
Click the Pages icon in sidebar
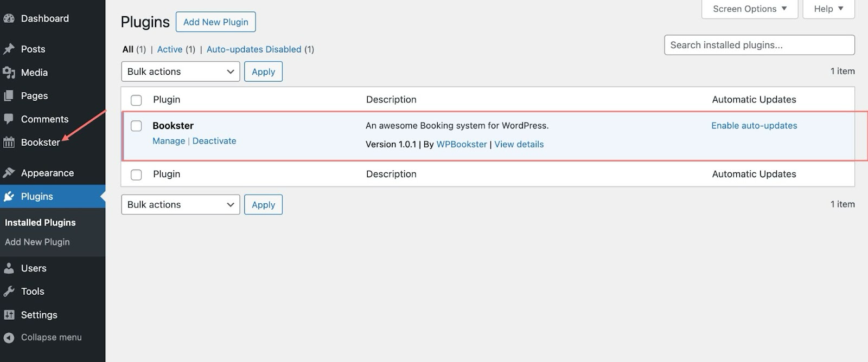[x=9, y=96]
